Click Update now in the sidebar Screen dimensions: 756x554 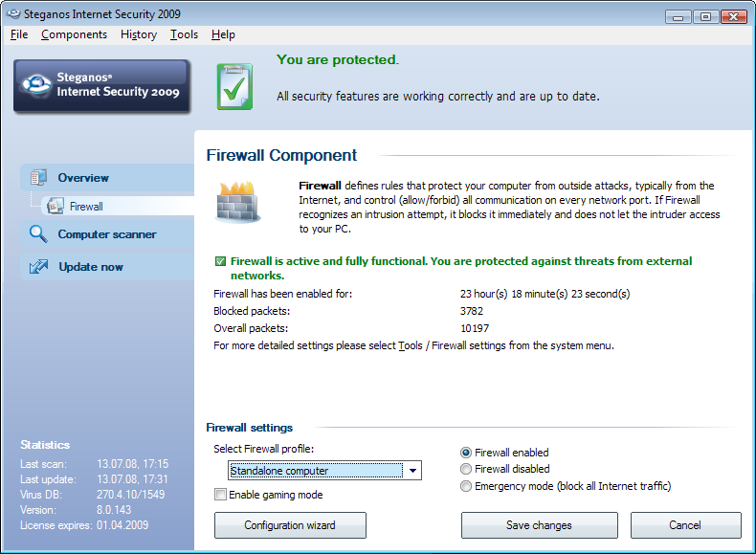point(107,267)
